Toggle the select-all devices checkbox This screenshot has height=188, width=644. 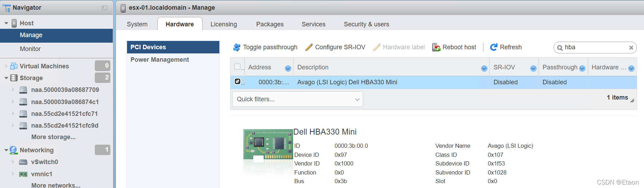237,67
